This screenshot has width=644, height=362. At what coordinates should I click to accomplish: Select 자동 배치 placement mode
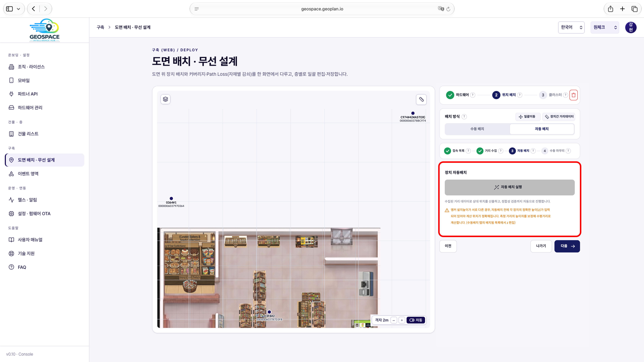[x=542, y=129]
